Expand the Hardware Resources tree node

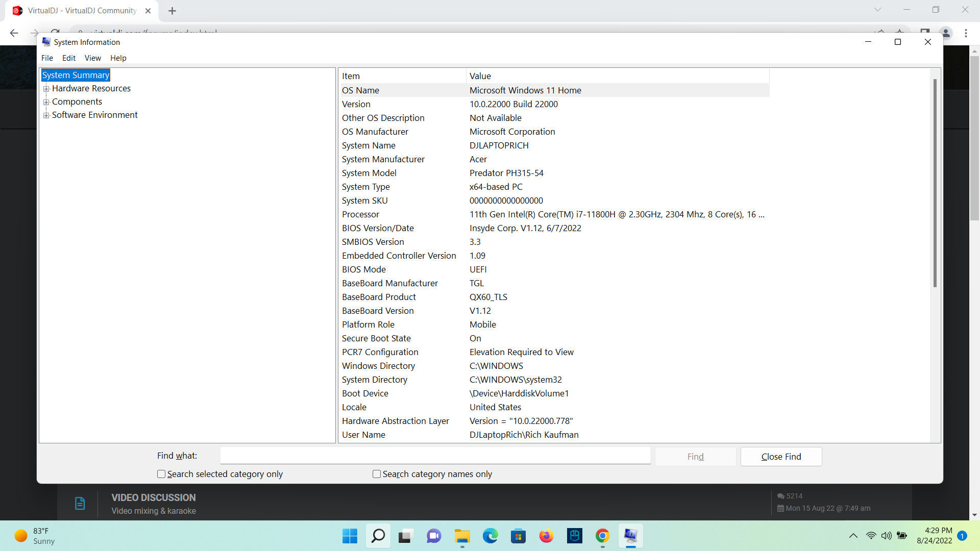tap(46, 89)
